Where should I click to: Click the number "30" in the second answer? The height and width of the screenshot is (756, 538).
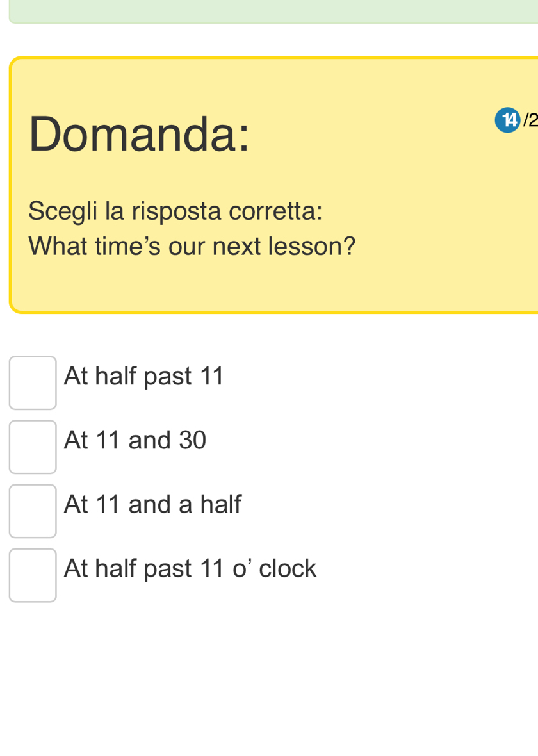click(192, 440)
